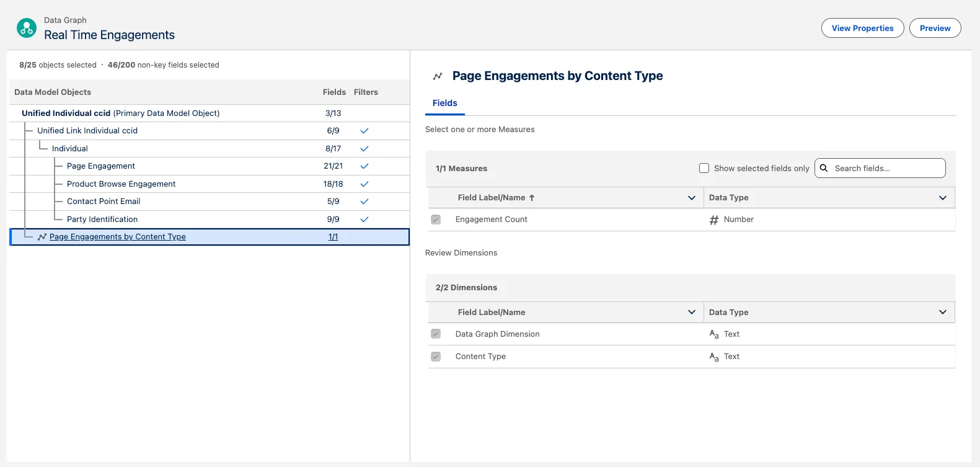Click the filter checkmark for Page Engagement
Viewport: 980px width, 467px height.
pos(364,166)
